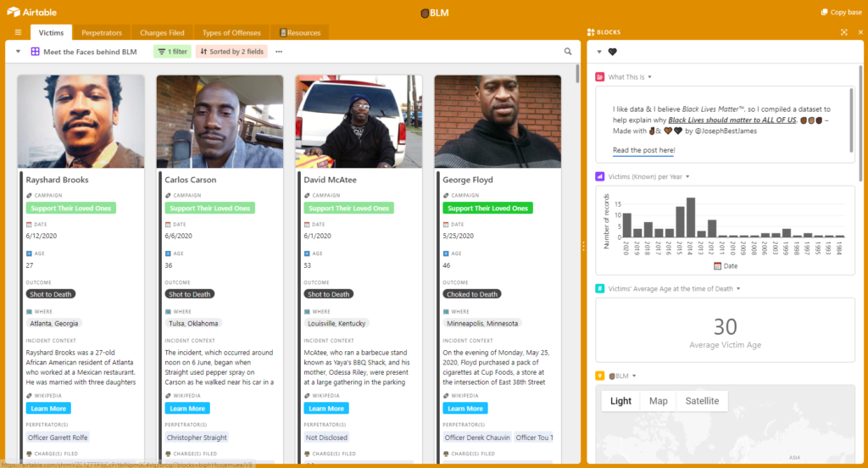Open Victims (Known) per Year dropdown
The width and height of the screenshot is (868, 468).
688,176
